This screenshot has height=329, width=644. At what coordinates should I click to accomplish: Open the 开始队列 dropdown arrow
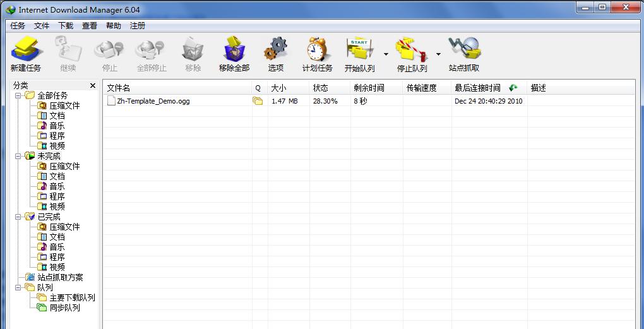click(386, 54)
